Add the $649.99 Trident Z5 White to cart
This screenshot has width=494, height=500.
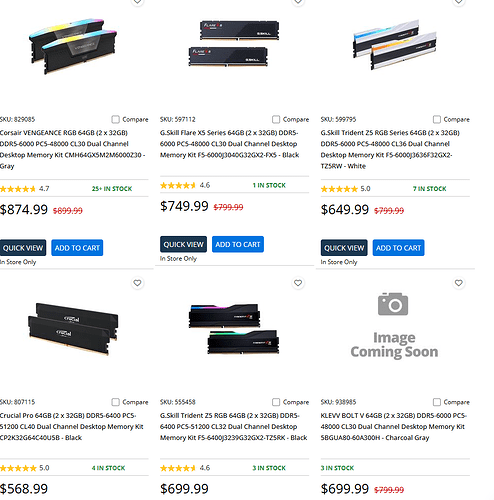398,248
